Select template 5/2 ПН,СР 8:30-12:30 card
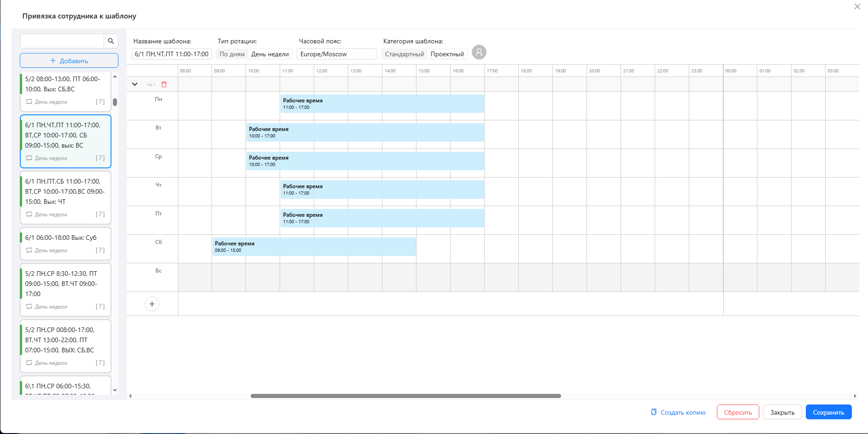Screen dimensions: 868x434 click(66, 290)
